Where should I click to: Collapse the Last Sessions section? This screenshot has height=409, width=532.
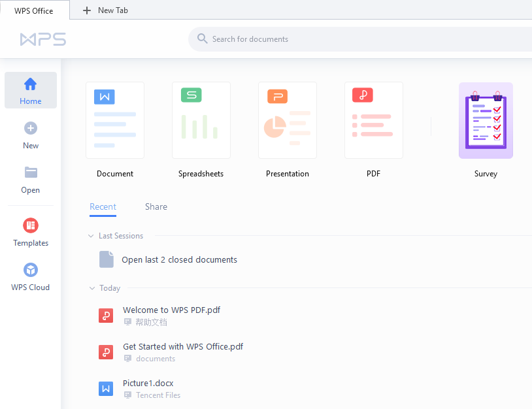pyautogui.click(x=91, y=236)
